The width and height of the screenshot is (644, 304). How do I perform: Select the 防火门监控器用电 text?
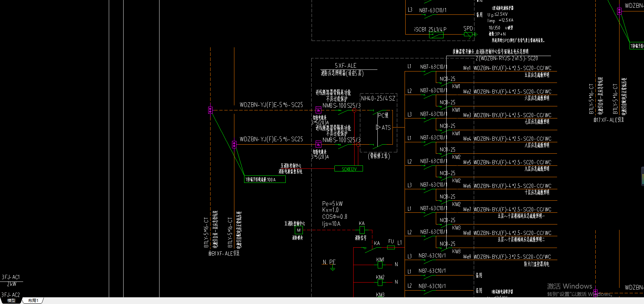click(537, 264)
